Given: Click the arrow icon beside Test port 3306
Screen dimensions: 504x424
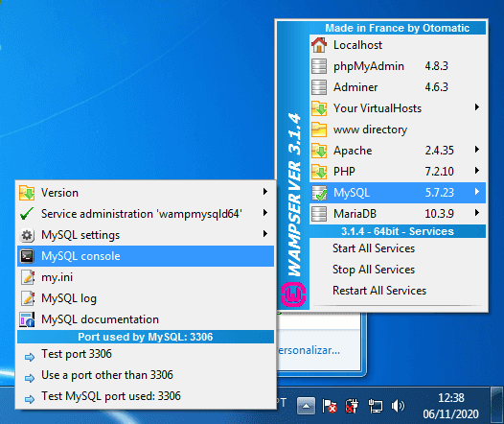Looking at the screenshot, I should (x=30, y=357).
